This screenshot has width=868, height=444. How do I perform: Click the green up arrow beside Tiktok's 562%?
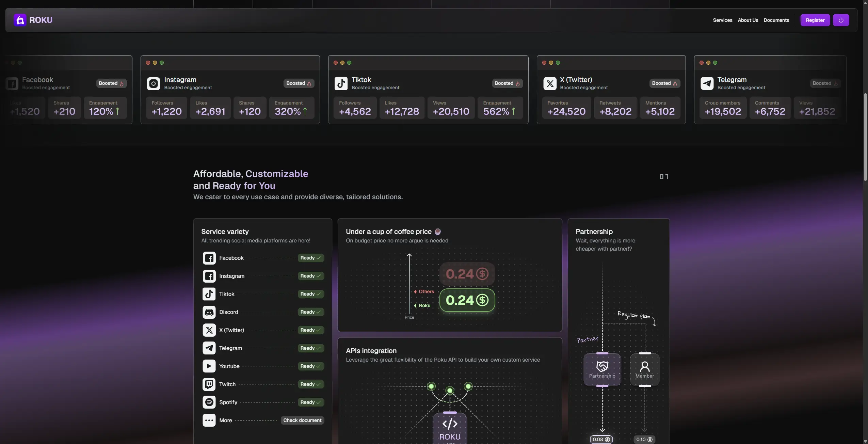coord(514,111)
